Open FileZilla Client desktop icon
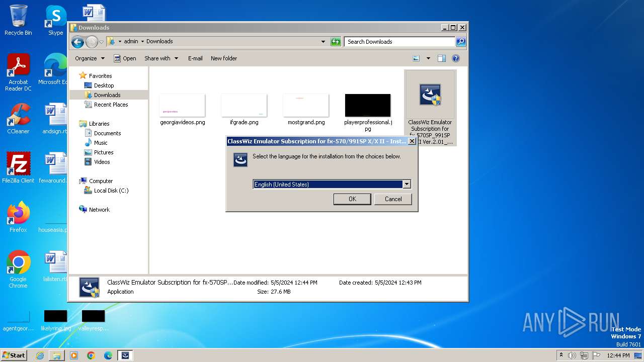The image size is (644, 362). (x=18, y=167)
